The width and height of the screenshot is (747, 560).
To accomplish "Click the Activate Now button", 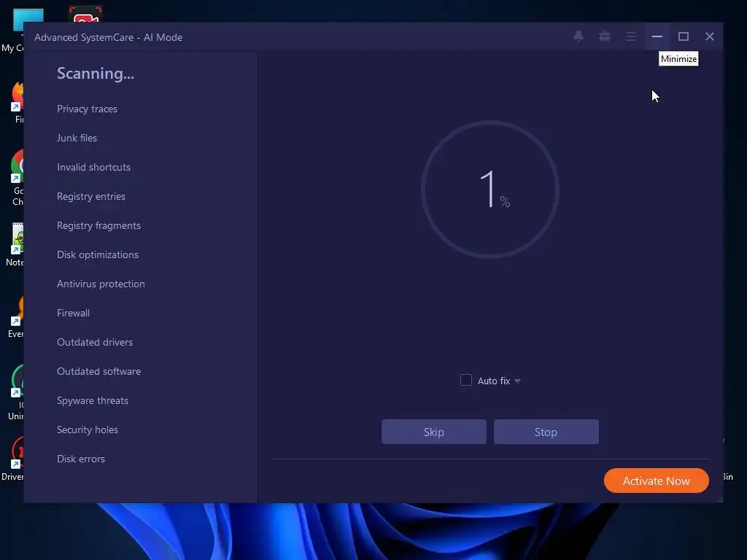I will point(656,481).
